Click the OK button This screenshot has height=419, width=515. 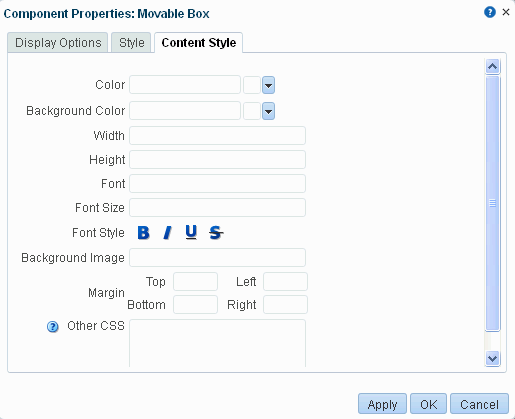pos(428,404)
